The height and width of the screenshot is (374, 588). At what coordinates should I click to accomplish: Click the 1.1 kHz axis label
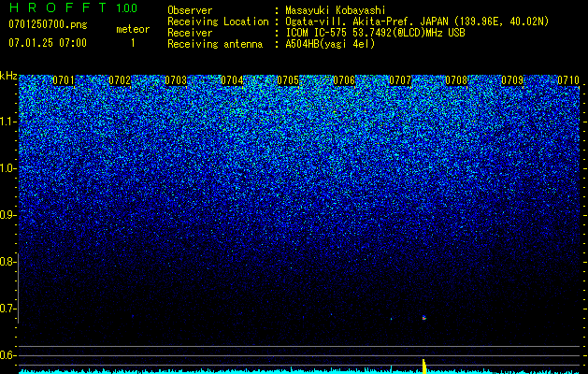pos(7,122)
